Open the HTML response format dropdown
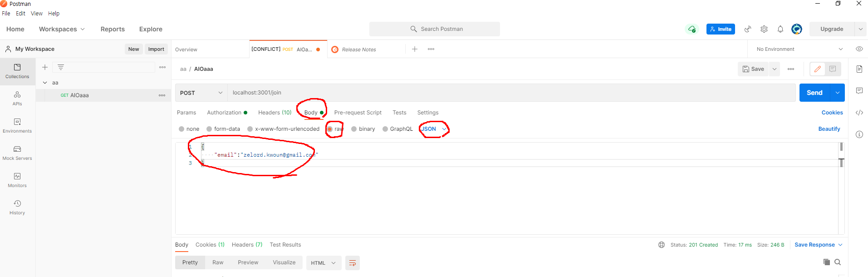Image resolution: width=868 pixels, height=277 pixels. pos(324,263)
